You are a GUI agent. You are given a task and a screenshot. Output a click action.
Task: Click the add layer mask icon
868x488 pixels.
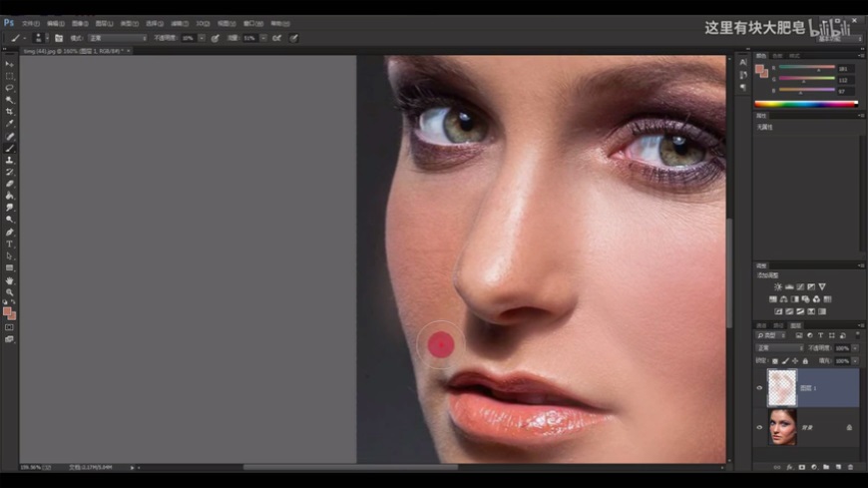pos(801,466)
